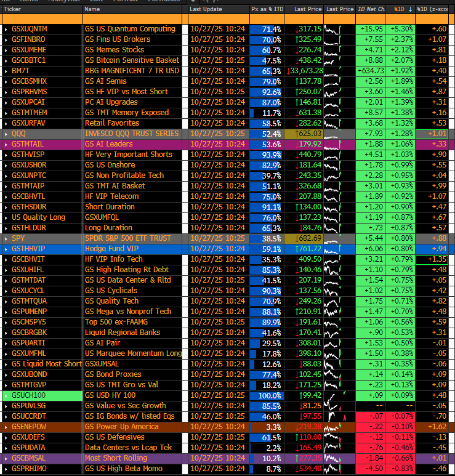Click the Last Update column header
The image size is (455, 476).
(218, 9)
